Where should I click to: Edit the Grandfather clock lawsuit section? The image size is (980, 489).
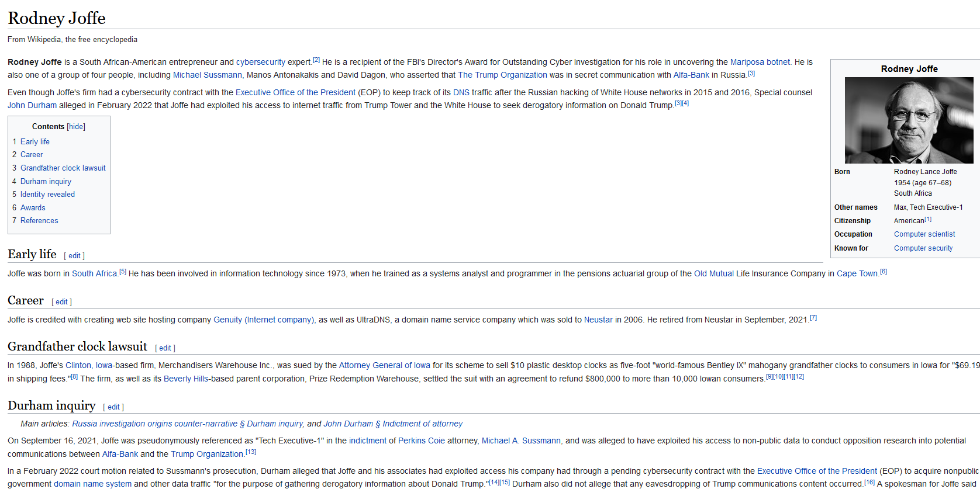pos(165,348)
